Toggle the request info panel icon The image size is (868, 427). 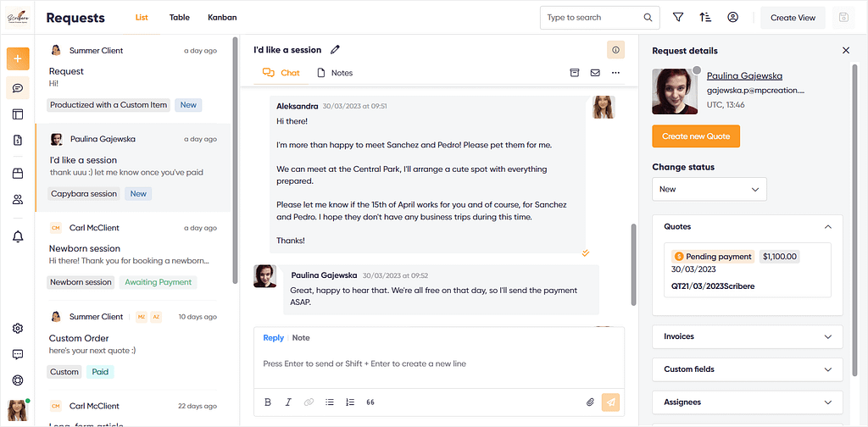[615, 50]
